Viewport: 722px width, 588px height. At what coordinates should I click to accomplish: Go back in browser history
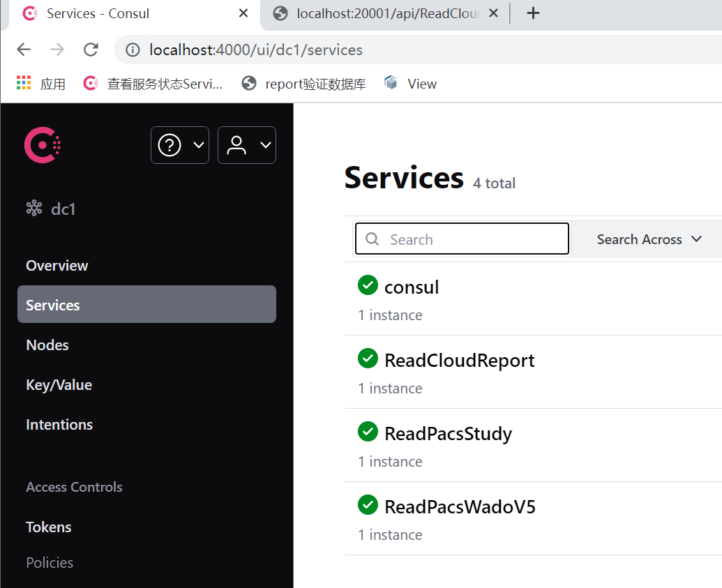[24, 50]
